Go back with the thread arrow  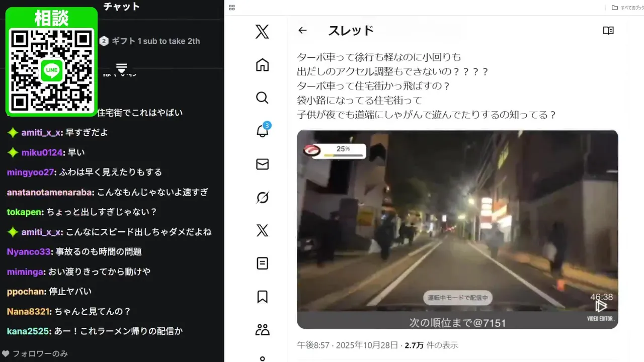click(x=302, y=31)
